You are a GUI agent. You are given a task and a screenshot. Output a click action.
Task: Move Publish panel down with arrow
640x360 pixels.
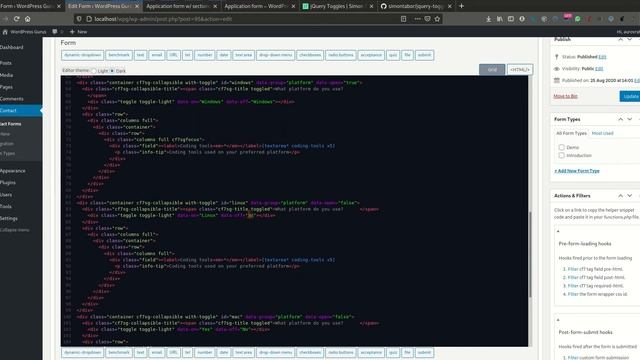point(630,40)
